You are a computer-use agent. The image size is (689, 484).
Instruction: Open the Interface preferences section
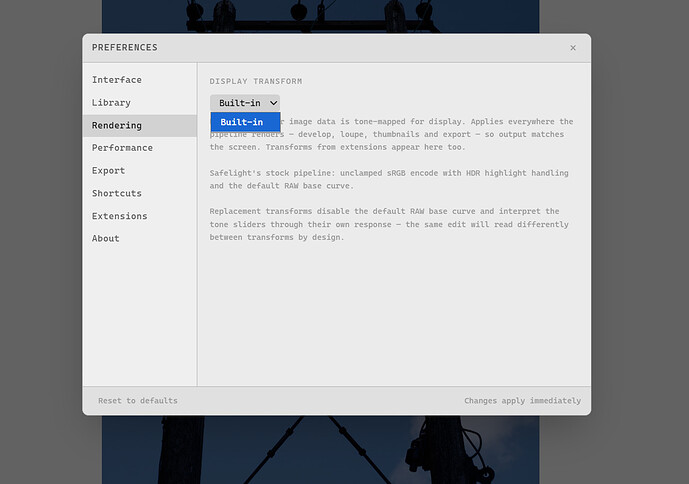coord(140,80)
